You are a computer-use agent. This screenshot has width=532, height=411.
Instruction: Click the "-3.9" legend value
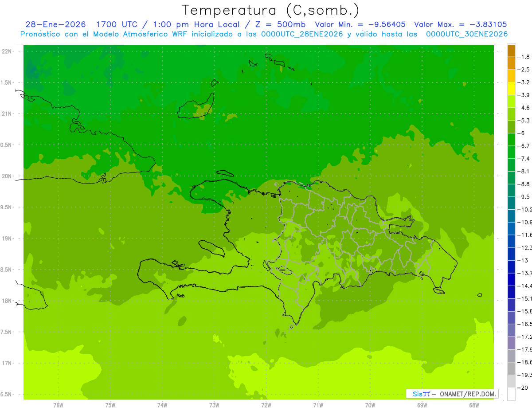(524, 95)
